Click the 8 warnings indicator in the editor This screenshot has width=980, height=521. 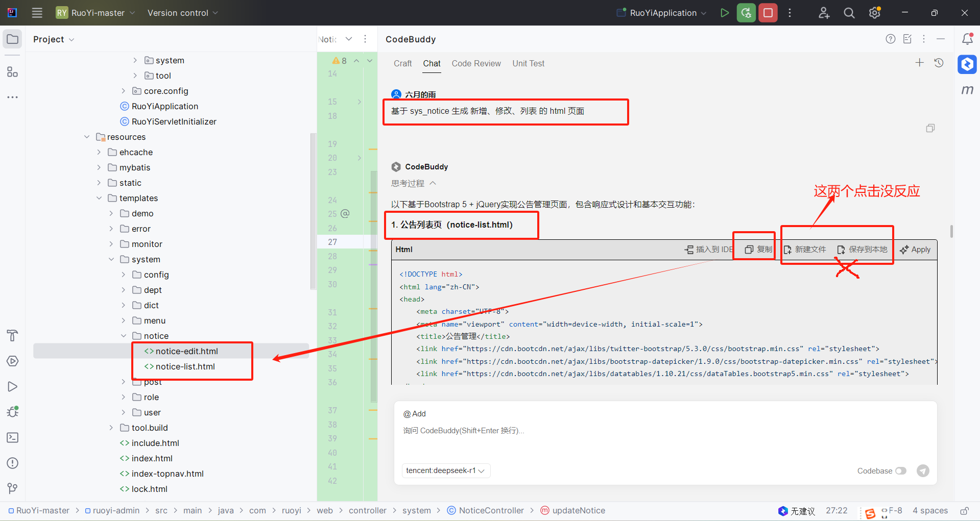[340, 61]
